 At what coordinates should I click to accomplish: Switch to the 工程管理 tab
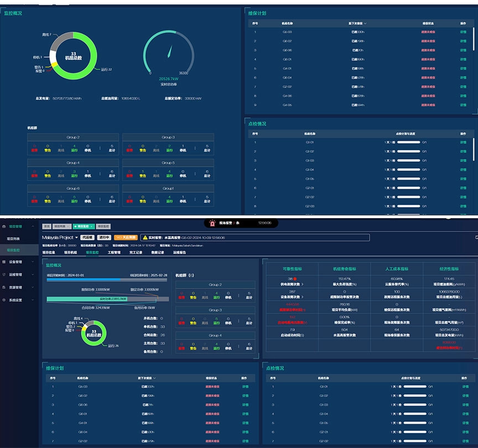[113, 252]
